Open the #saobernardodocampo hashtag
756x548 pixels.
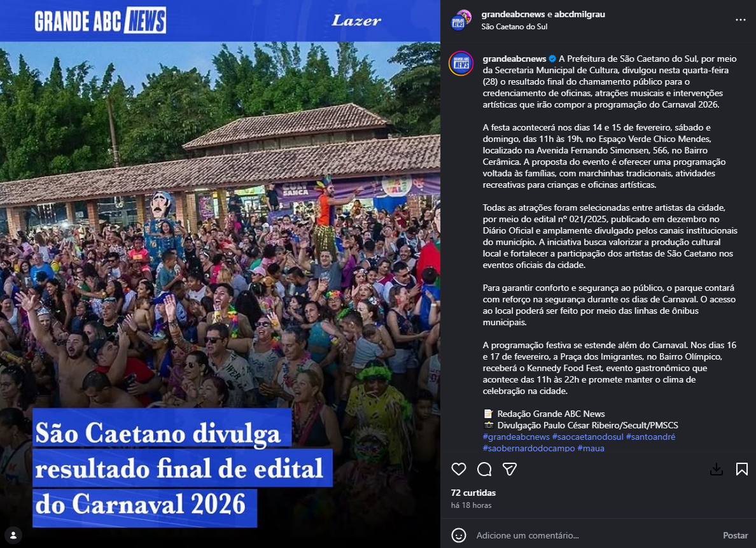[x=529, y=448]
